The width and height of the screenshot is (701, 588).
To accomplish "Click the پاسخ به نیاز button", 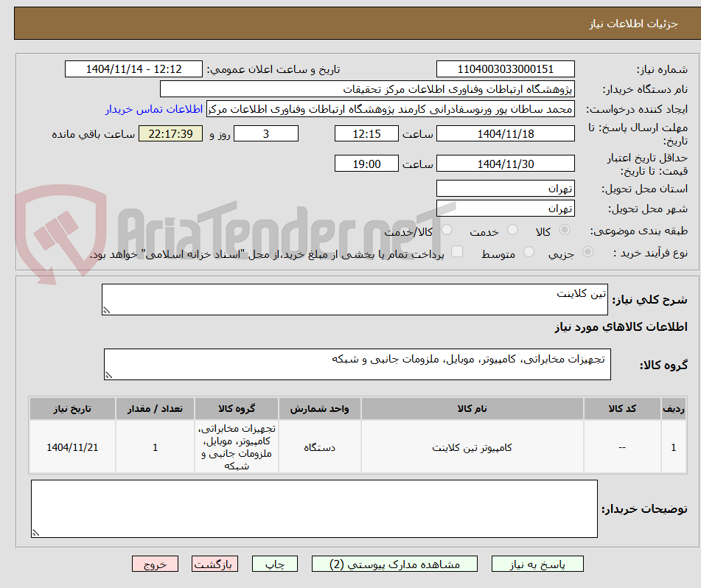I will (x=537, y=564).
